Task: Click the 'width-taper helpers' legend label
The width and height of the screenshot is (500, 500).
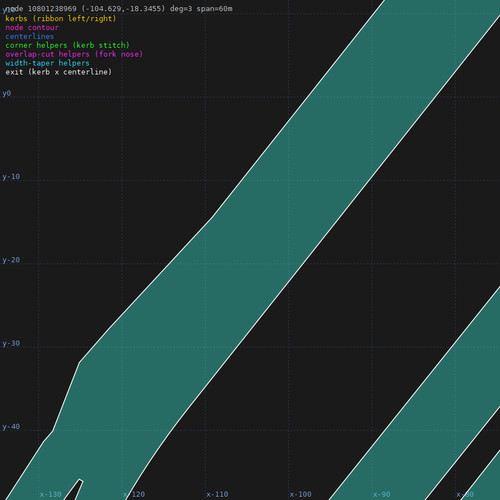Action: coord(47,63)
